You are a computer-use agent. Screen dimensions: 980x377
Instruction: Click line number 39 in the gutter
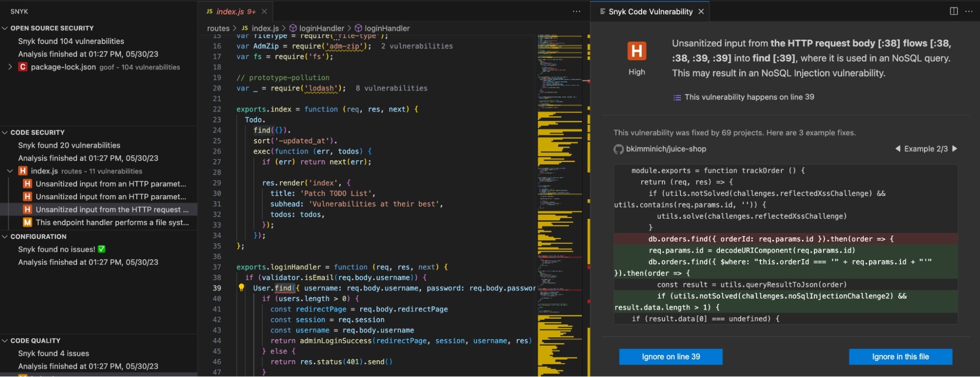tap(217, 288)
